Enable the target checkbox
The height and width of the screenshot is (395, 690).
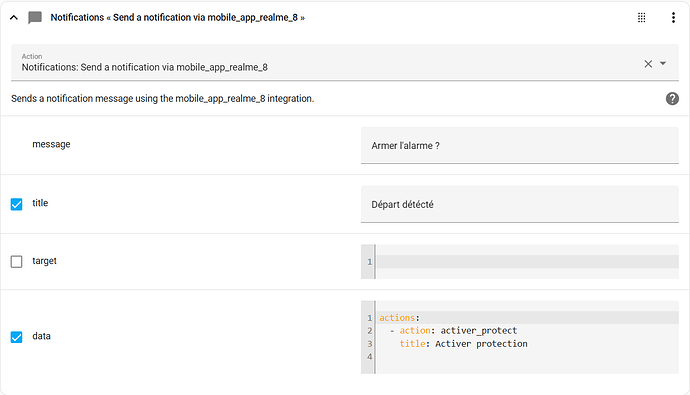click(16, 262)
